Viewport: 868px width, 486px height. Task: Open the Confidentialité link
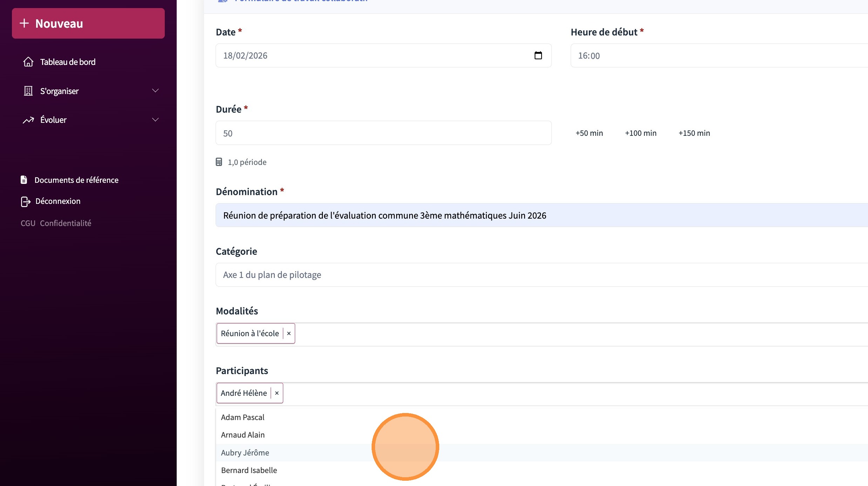click(x=66, y=223)
